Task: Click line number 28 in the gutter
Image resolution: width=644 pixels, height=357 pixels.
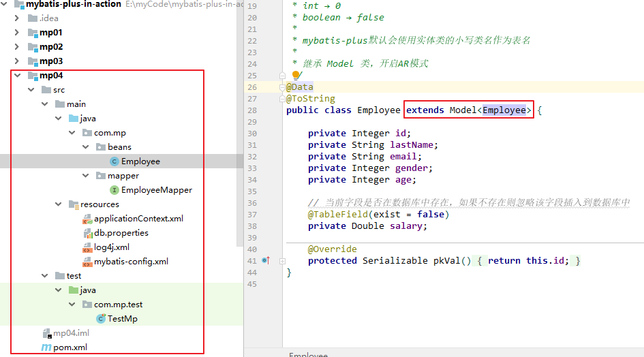Action: click(252, 110)
